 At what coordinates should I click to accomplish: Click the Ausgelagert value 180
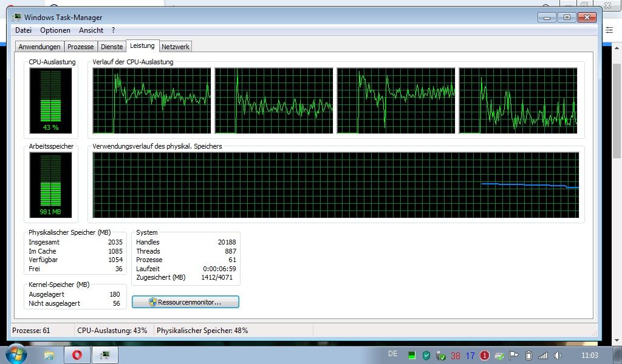tap(115, 294)
